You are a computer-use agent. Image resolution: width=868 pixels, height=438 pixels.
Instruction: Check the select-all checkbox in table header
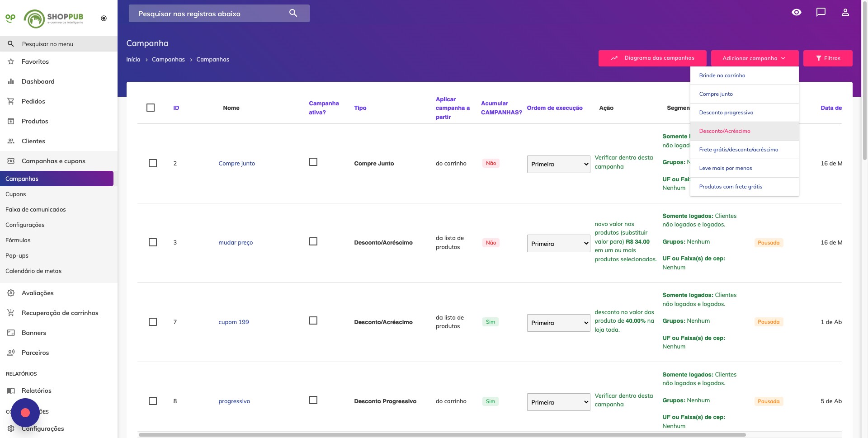tap(151, 108)
